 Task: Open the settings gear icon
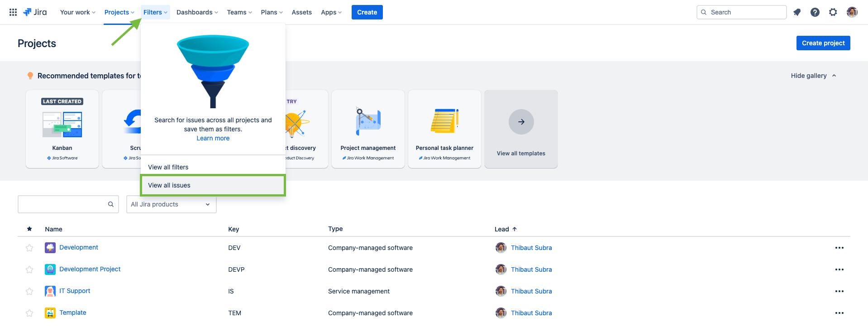[833, 12]
